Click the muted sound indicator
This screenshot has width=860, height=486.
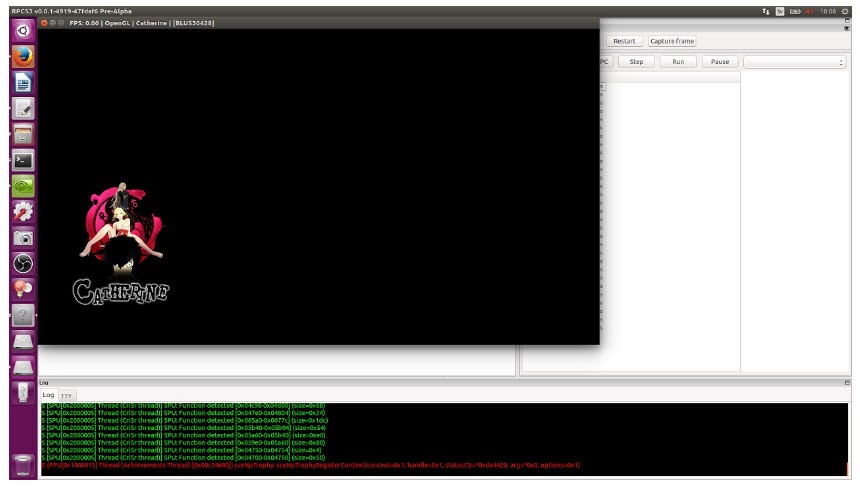point(810,11)
